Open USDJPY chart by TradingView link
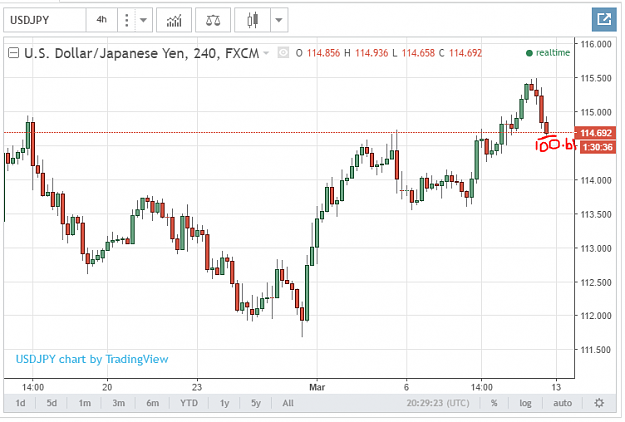 92,359
